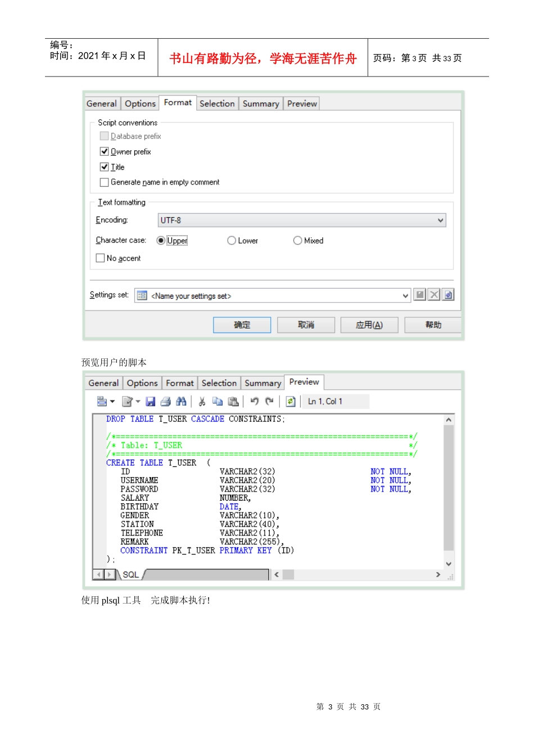Uncheck the Owner prefix checkbox
The height and width of the screenshot is (756, 534).
(x=104, y=151)
